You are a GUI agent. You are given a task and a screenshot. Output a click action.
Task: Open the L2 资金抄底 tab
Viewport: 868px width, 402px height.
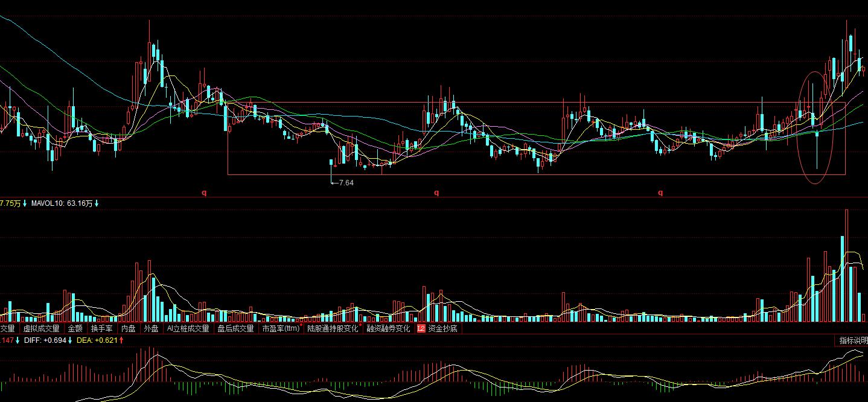[437, 329]
